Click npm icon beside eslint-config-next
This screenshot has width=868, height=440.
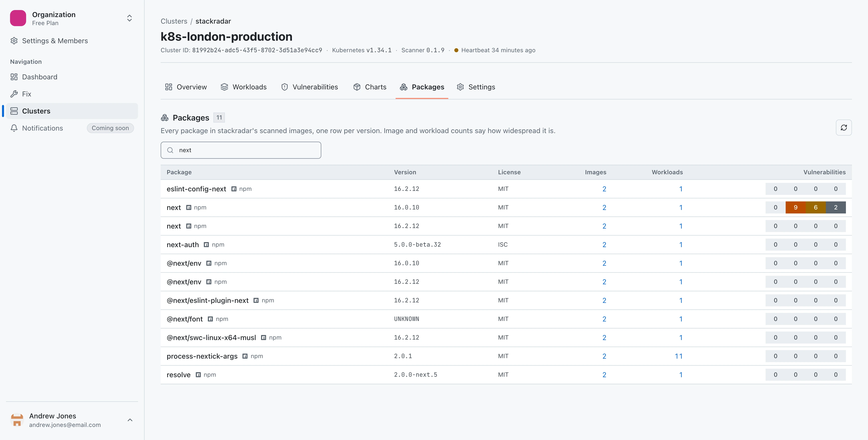click(234, 189)
